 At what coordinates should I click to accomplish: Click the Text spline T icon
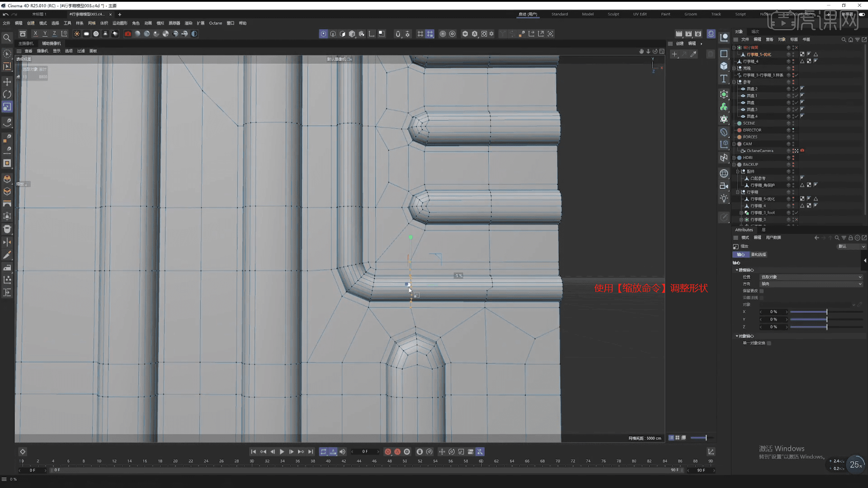tap(724, 79)
